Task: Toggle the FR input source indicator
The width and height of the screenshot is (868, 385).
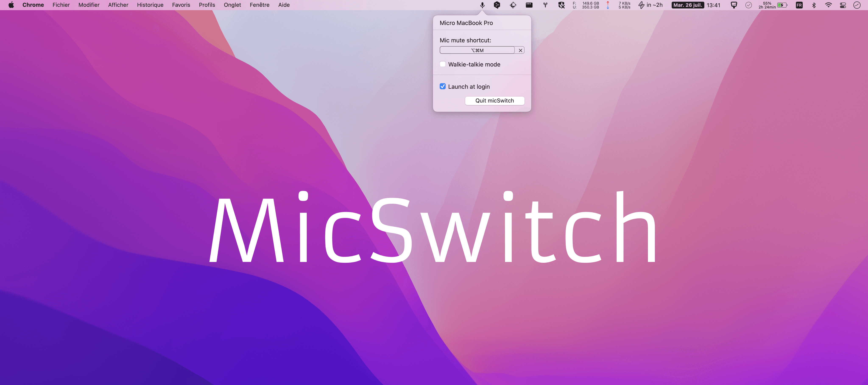Action: click(x=799, y=5)
